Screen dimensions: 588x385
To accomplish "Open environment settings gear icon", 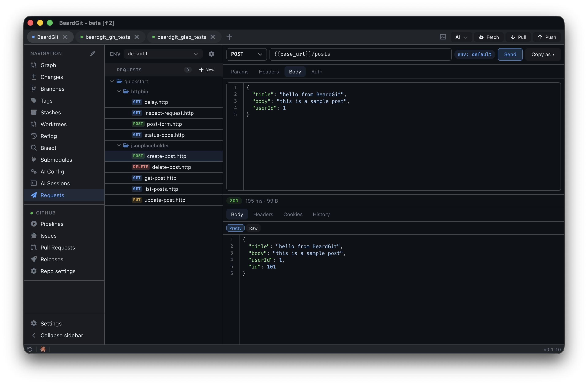I will tap(211, 54).
